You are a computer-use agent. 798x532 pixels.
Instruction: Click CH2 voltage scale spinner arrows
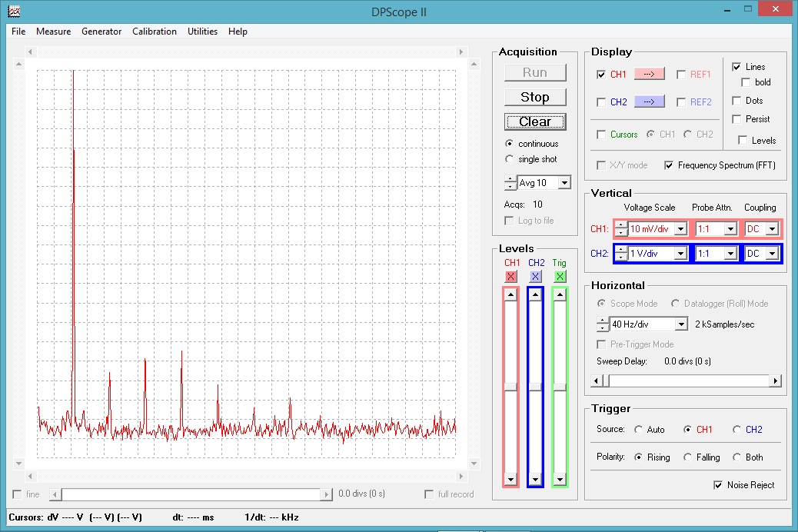[x=620, y=254]
